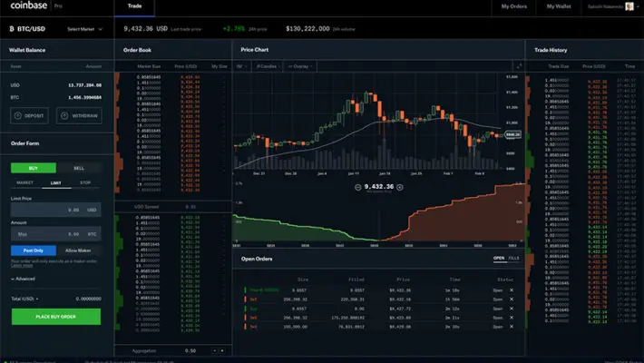Switch to the MARKET order tab
644x363 pixels.
click(x=24, y=182)
